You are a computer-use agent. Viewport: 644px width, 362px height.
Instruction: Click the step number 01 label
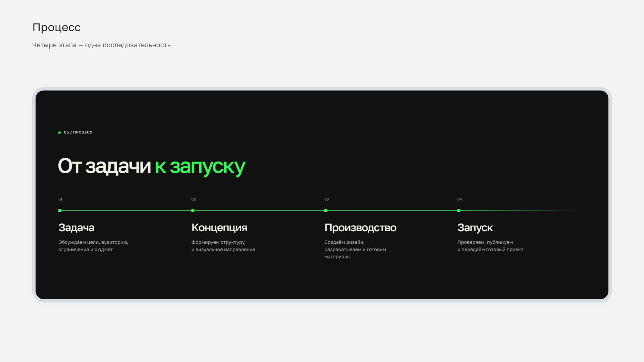click(60, 199)
